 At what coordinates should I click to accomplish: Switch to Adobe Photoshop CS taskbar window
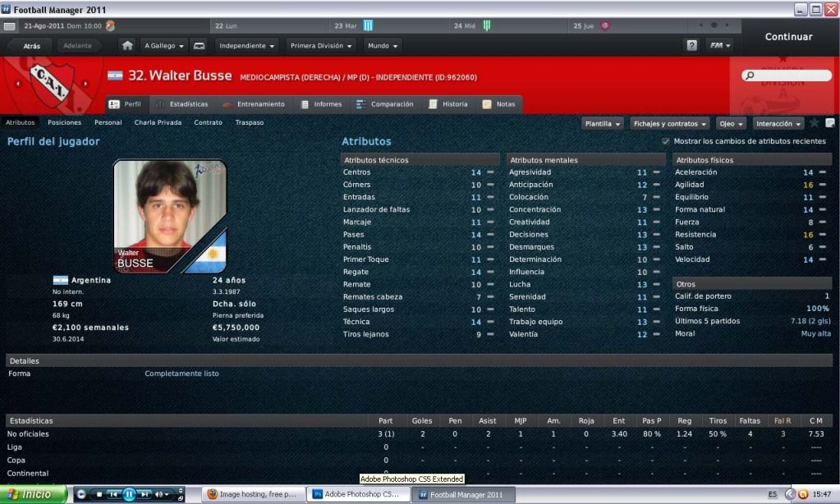pos(357,494)
